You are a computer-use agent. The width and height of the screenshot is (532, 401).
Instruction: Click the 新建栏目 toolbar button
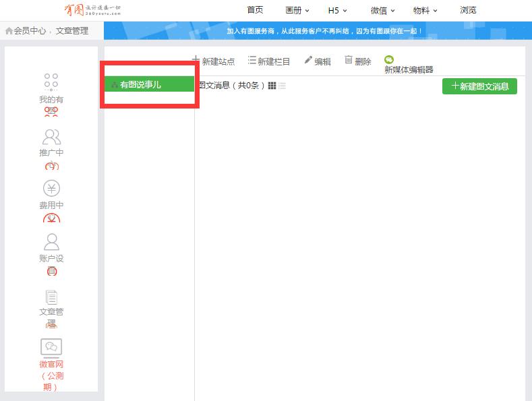tap(269, 61)
